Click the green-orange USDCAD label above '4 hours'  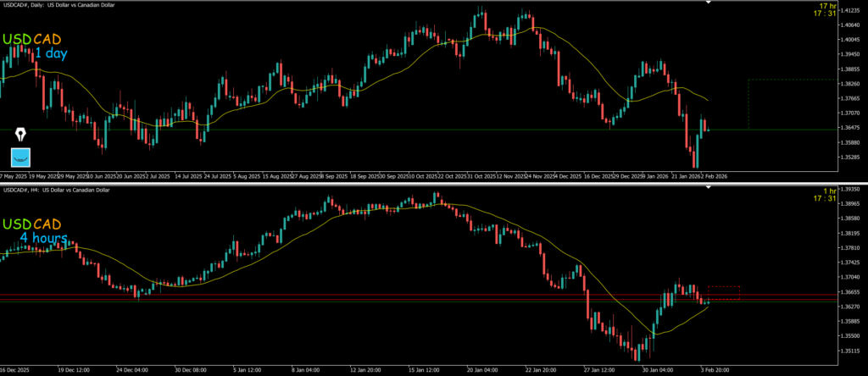coord(31,224)
